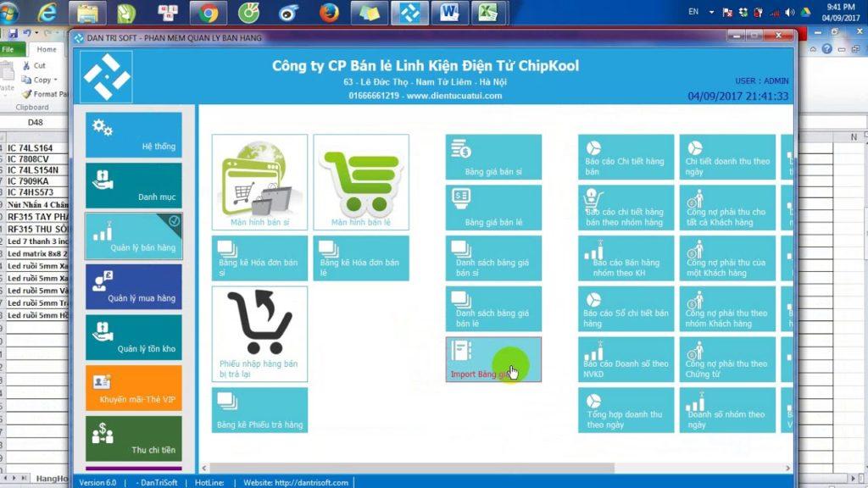Open Danh sách bảng giá bán lẻ
Viewport: 868px width, 488px height.
point(493,308)
